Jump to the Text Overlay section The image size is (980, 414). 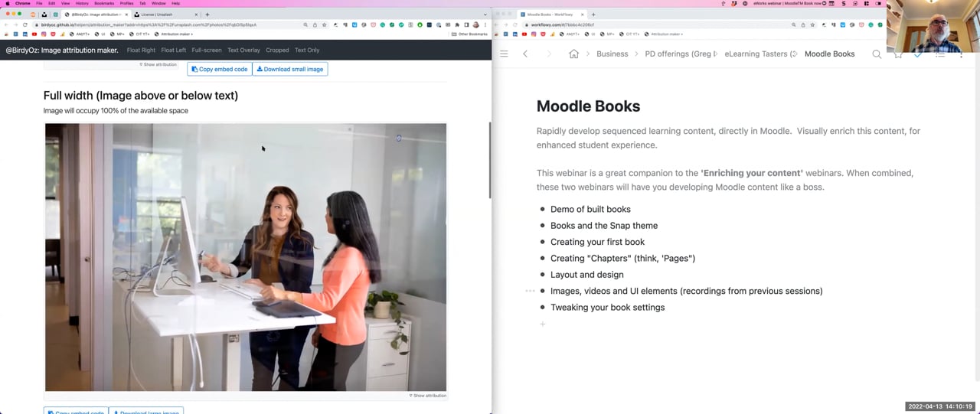(x=243, y=51)
